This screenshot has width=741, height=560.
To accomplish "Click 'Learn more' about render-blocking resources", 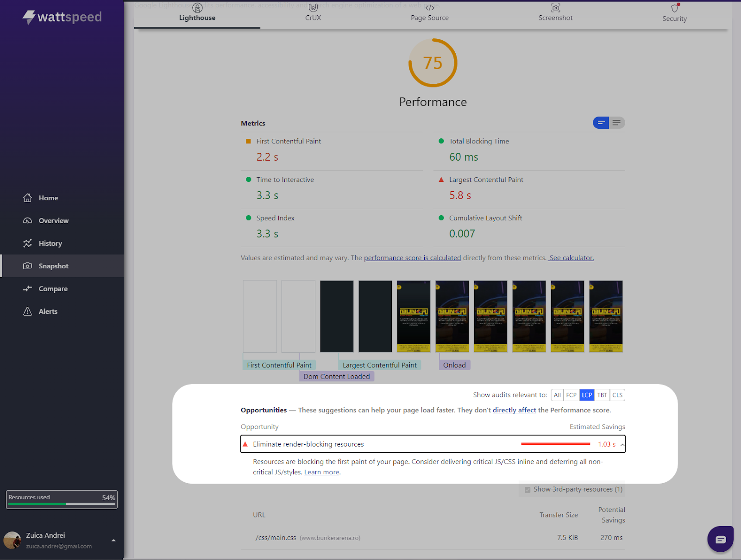I will 321,472.
